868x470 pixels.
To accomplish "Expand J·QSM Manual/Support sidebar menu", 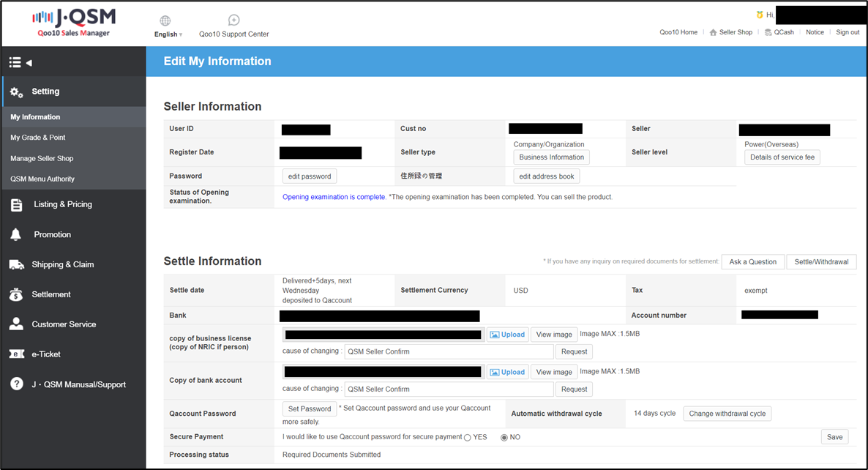I will [78, 384].
